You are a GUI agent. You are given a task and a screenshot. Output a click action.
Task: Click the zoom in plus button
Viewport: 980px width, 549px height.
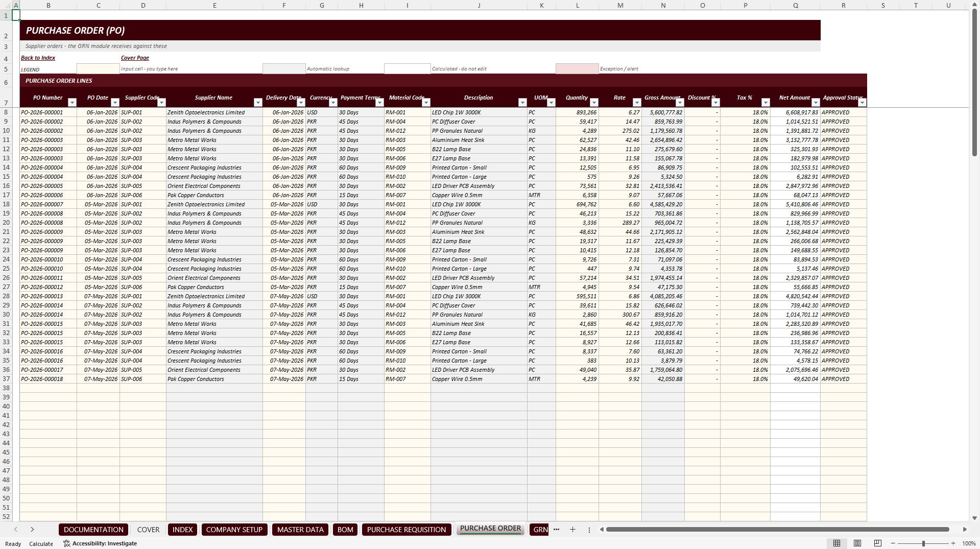pos(953,543)
